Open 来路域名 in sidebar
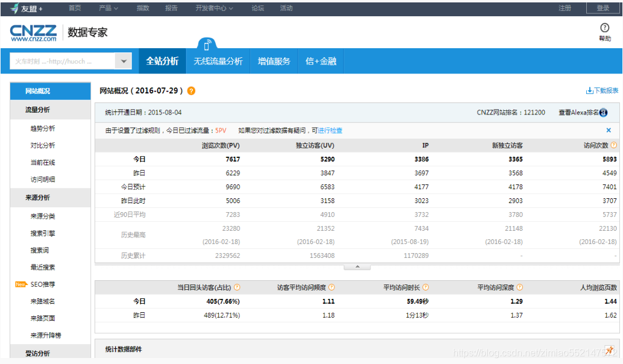 (43, 301)
